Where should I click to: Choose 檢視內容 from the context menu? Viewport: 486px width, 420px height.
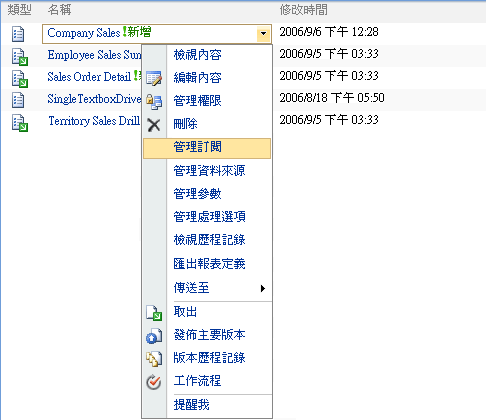pyautogui.click(x=207, y=55)
